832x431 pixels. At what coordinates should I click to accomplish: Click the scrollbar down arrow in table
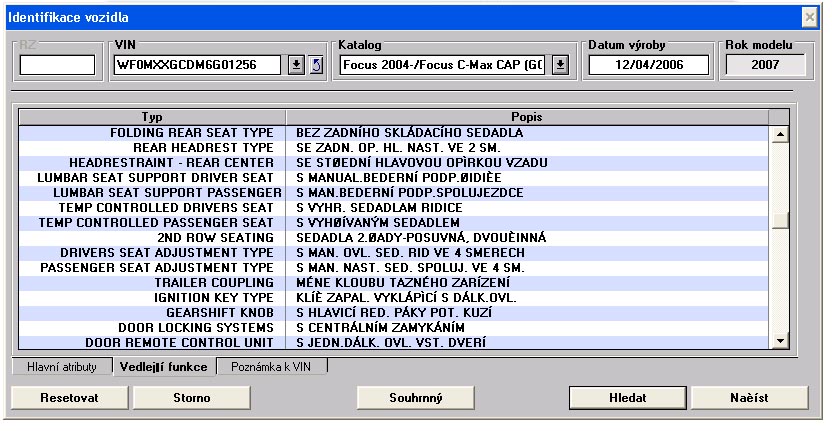pyautogui.click(x=781, y=342)
